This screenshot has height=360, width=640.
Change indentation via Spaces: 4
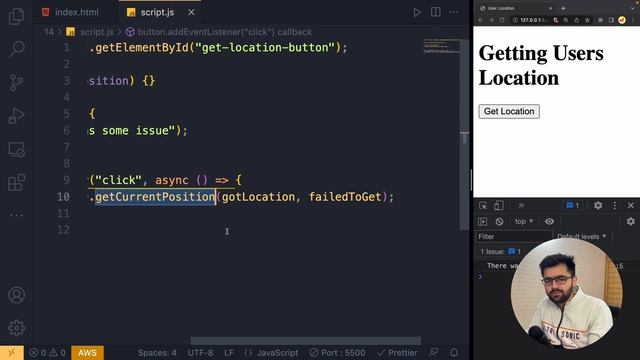(157, 353)
